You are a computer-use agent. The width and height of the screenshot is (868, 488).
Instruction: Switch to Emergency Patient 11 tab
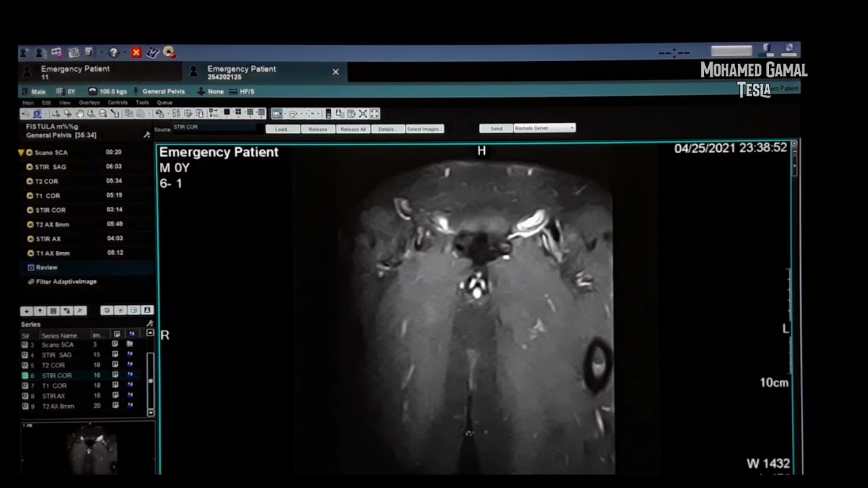tap(100, 72)
